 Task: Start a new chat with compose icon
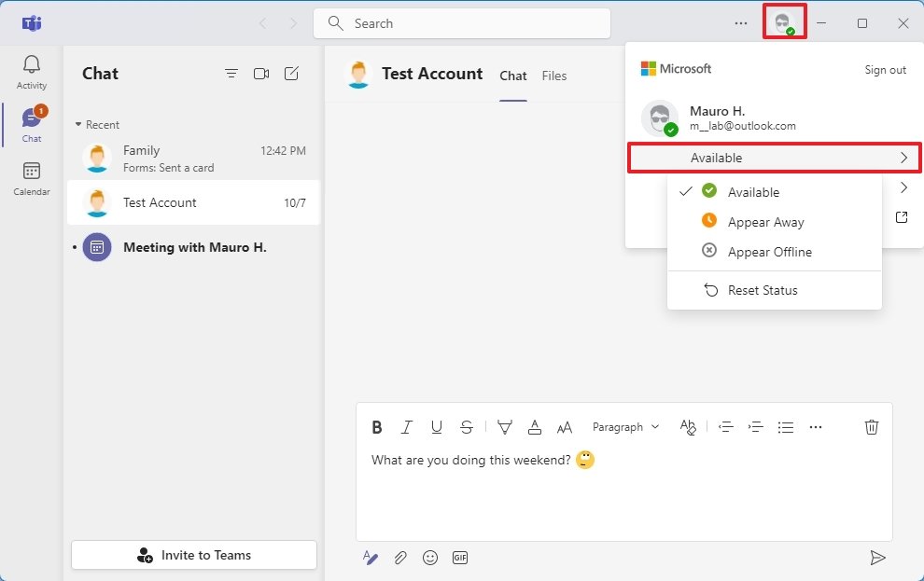[291, 74]
